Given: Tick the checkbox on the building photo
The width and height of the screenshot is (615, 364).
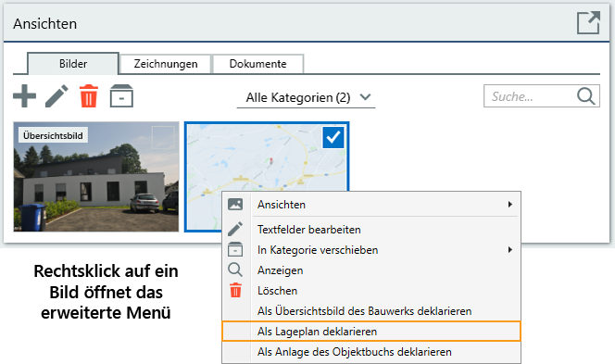Looking at the screenshot, I should tap(163, 137).
